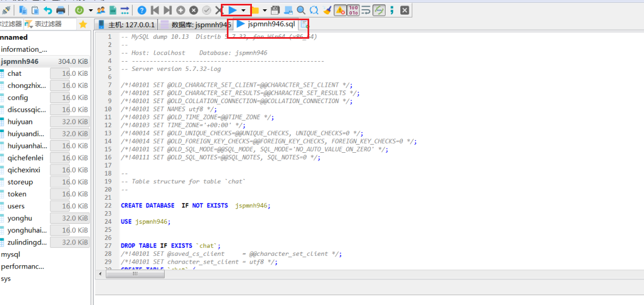Click the load SQL file folder icon
Image resolution: width=644 pixels, height=305 pixels.
pos(255,10)
